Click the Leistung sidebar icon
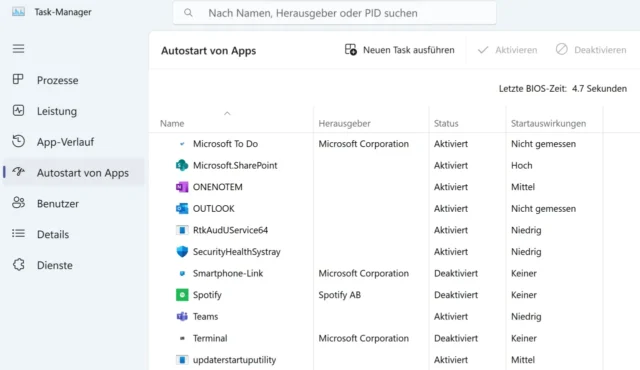This screenshot has width=640, height=370. click(x=18, y=111)
